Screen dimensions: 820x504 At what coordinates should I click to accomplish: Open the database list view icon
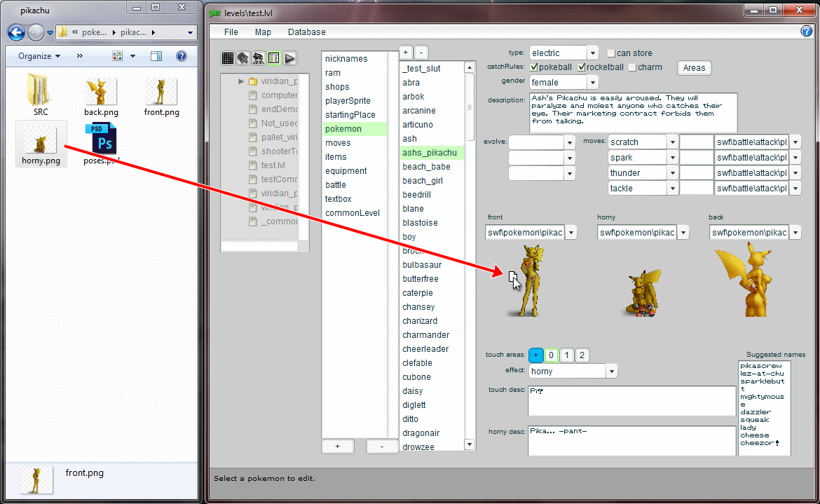pos(274,58)
